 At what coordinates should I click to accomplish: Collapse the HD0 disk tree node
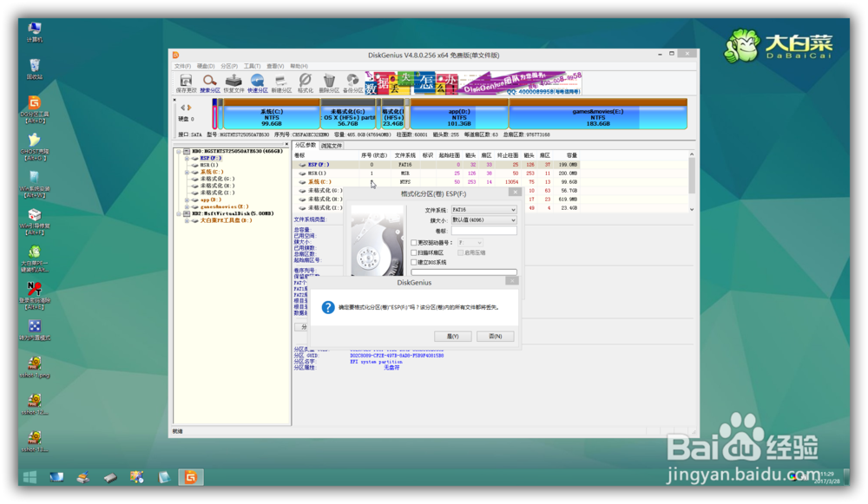[179, 151]
